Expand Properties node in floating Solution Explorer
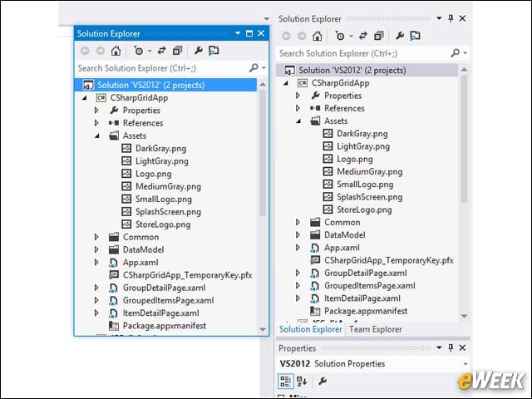The height and width of the screenshot is (399, 532). 96,111
